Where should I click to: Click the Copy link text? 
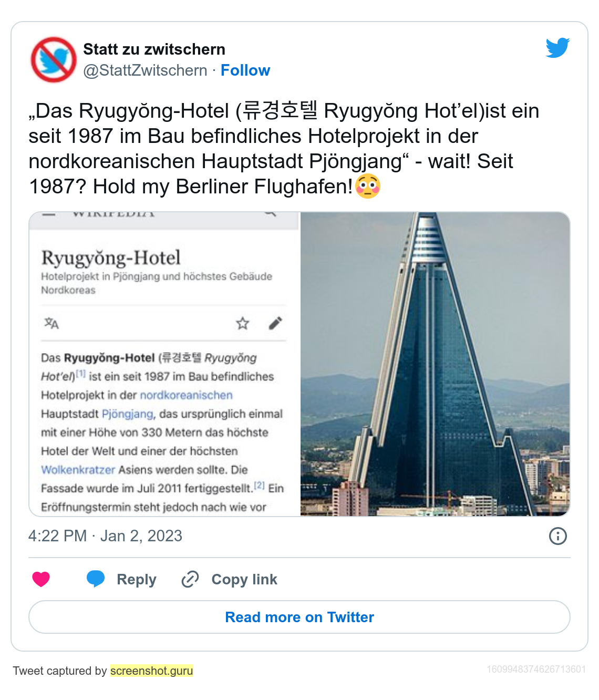click(x=244, y=579)
